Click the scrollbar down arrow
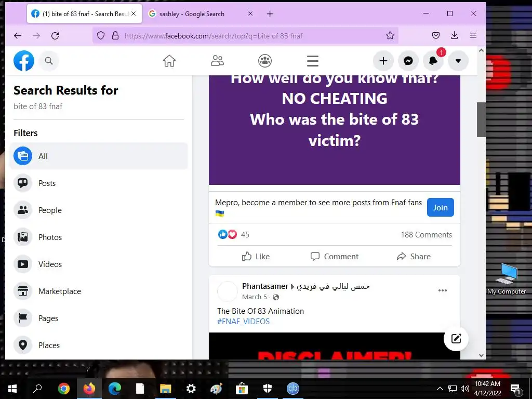Image resolution: width=532 pixels, height=399 pixels. tap(481, 355)
